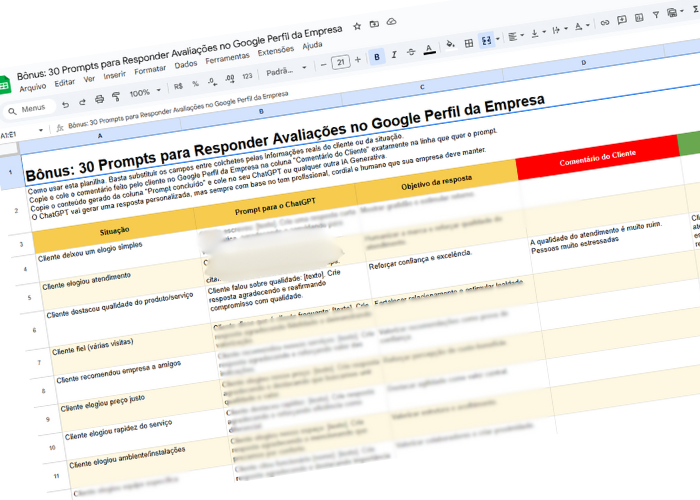Open the Formatar menu

[150, 70]
